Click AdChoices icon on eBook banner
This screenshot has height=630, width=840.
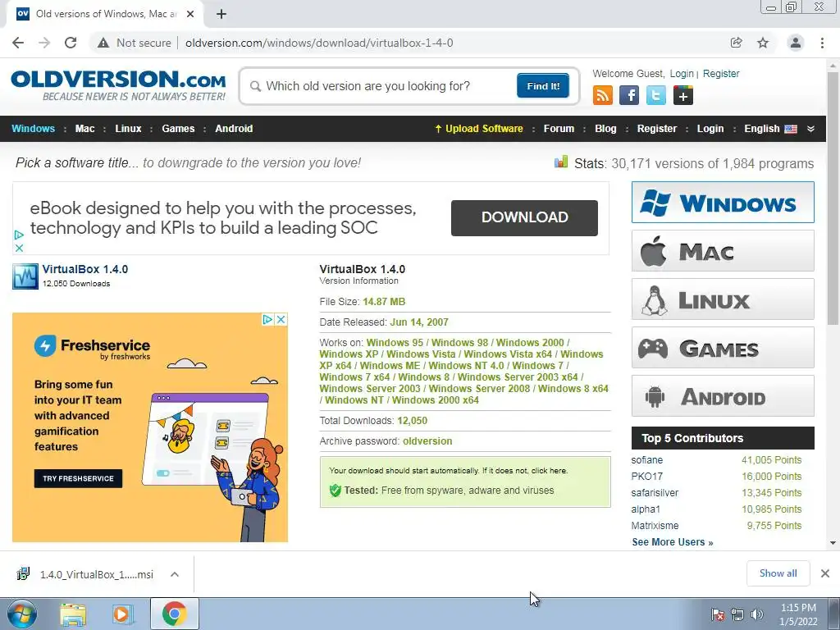coord(19,235)
